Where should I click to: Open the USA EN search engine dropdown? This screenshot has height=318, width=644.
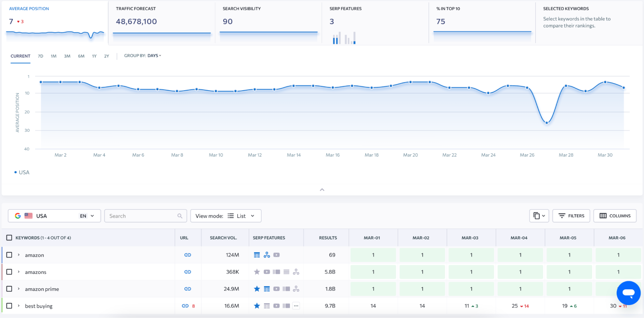pos(54,216)
